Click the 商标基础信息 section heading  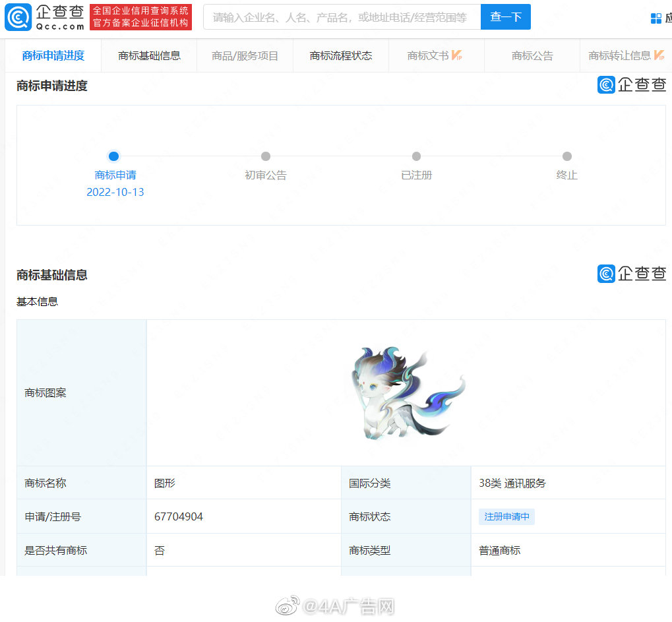click(52, 275)
